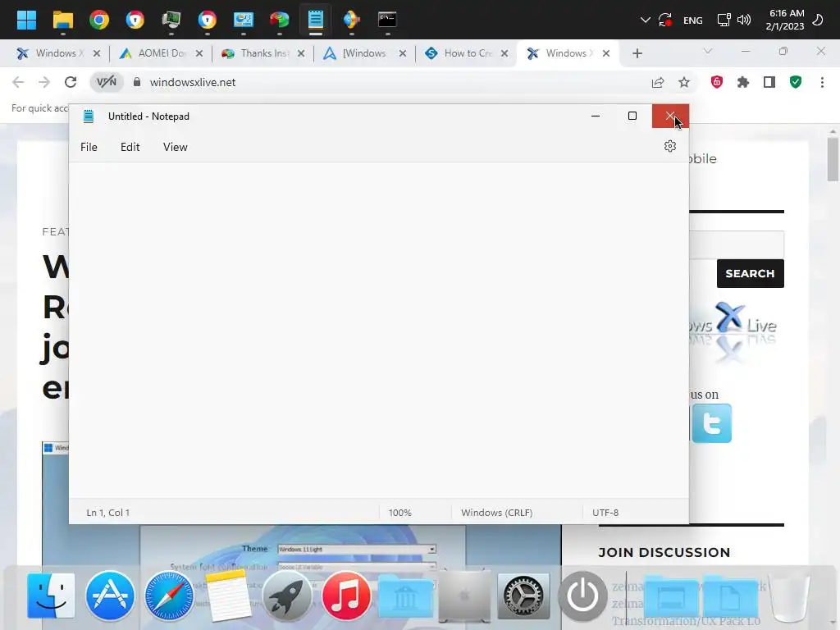Open the Windows Start menu
This screenshot has width=840, height=630.
[x=26, y=20]
